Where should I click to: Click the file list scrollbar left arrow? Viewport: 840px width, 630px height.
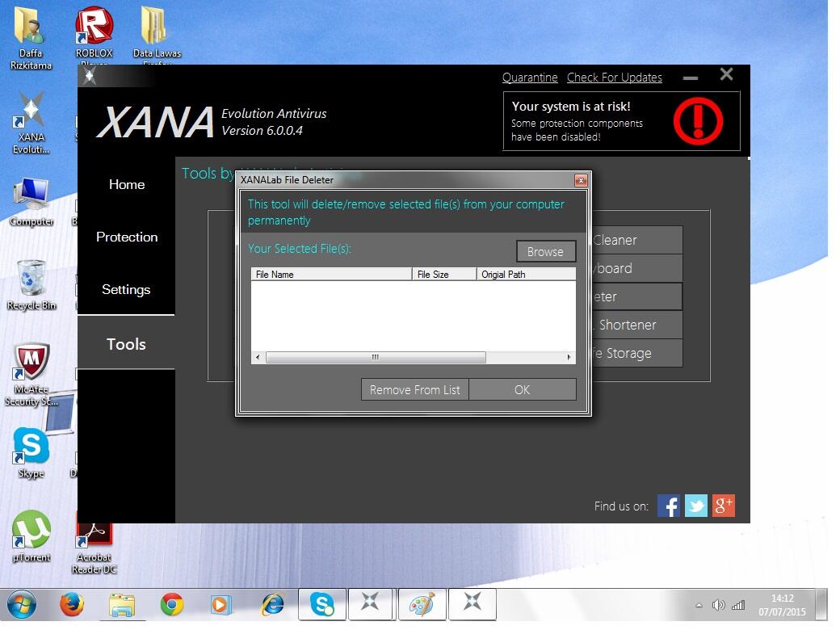tap(258, 357)
